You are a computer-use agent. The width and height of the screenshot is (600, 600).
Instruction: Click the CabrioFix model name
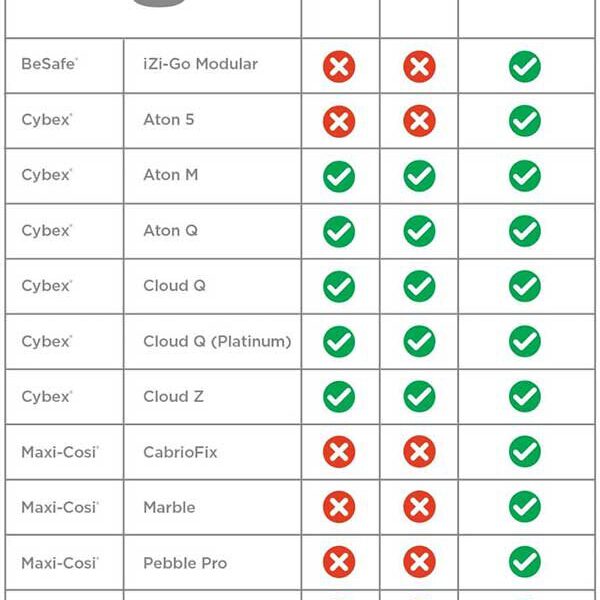click(180, 452)
